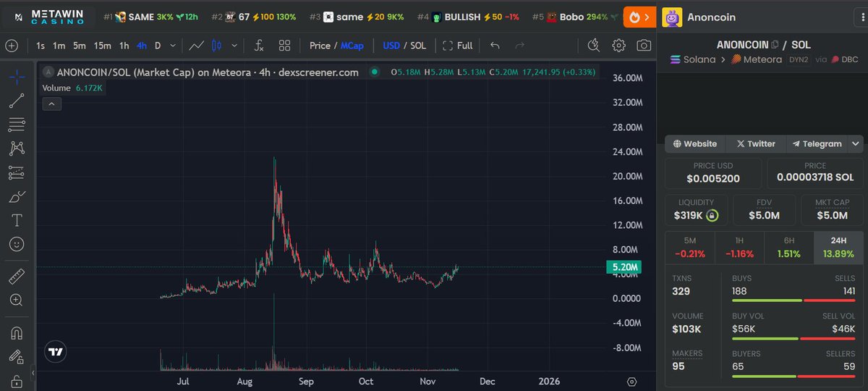Open the multi-chart layout grid icon
Image resolution: width=868 pixels, height=391 pixels.
click(285, 46)
